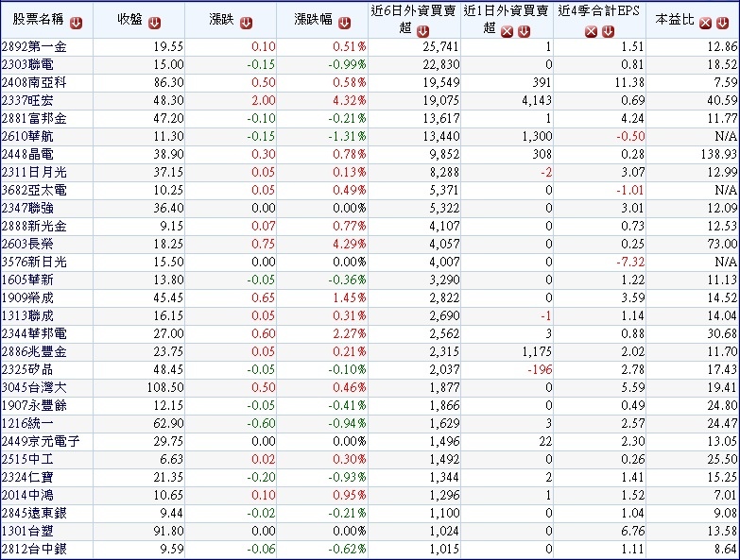Sort by 近4季合計EPS arrow icon
The height and width of the screenshot is (560, 740).
click(x=609, y=31)
